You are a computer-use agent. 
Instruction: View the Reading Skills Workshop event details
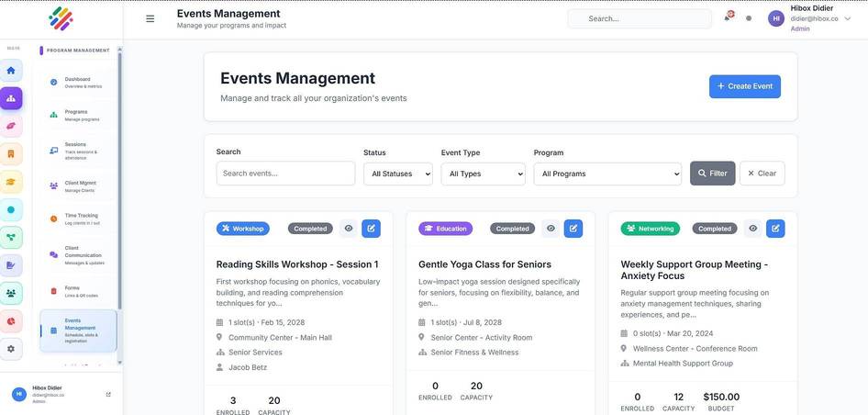349,229
